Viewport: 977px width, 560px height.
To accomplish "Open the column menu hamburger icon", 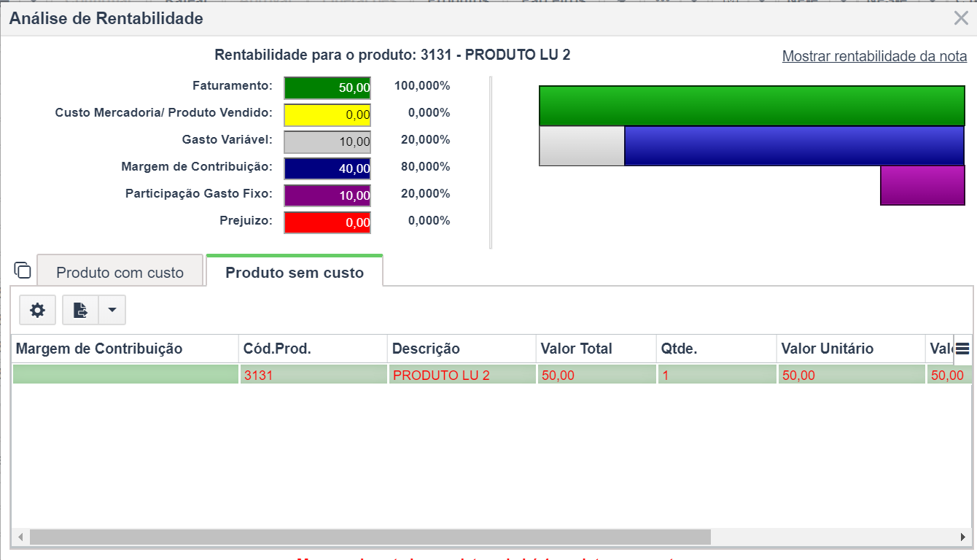I will 962,348.
